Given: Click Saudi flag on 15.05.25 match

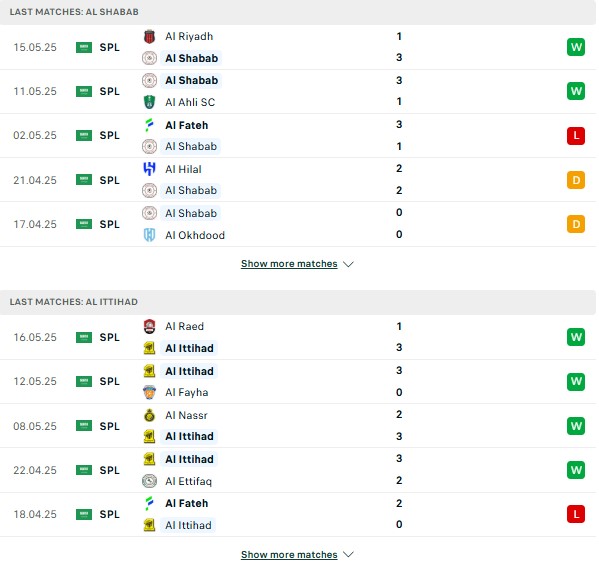Looking at the screenshot, I should [x=84, y=47].
